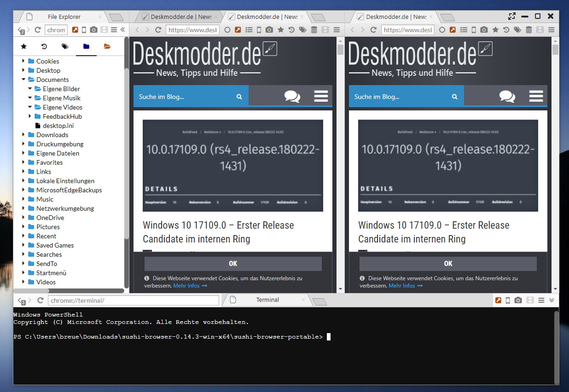Image resolution: width=569 pixels, height=392 pixels.
Task: Expand the Downloads folder in the tree
Action: (x=23, y=135)
